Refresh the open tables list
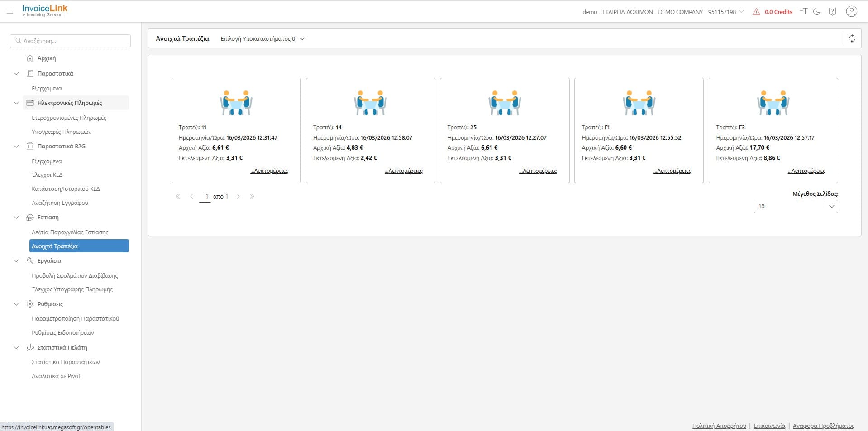868x431 pixels. [x=852, y=39]
